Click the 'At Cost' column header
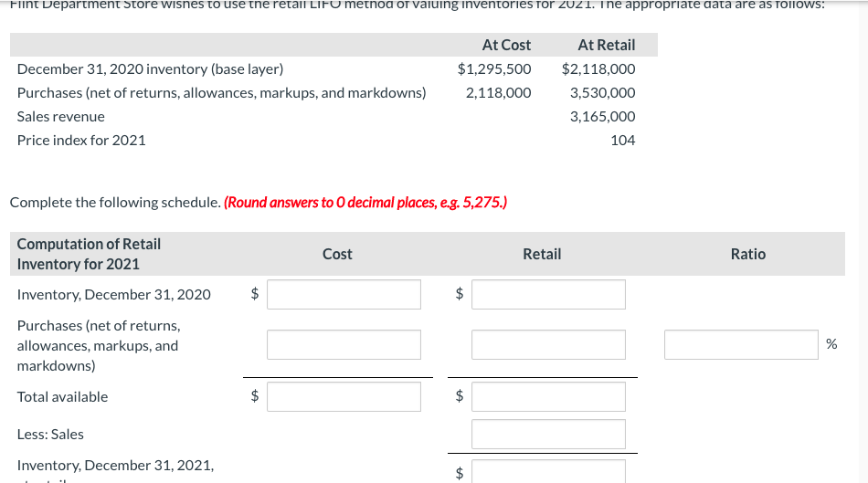Screen dimensions: 868x483 point(506,46)
